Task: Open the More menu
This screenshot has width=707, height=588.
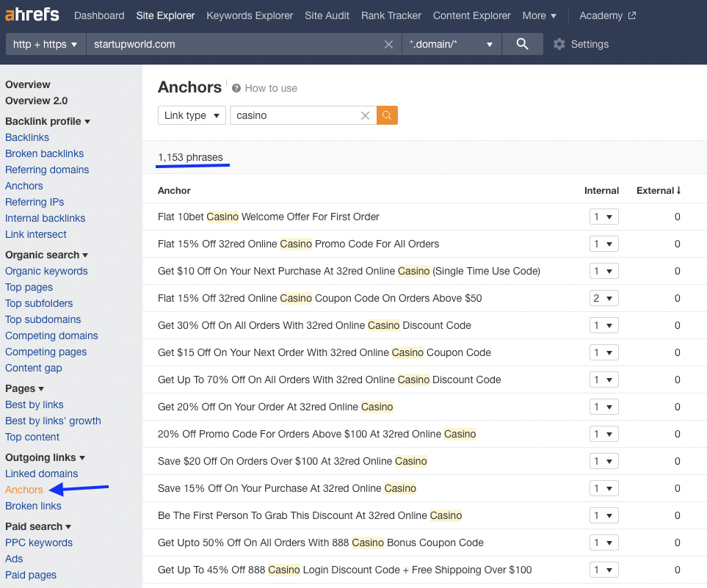Action: pyautogui.click(x=540, y=15)
